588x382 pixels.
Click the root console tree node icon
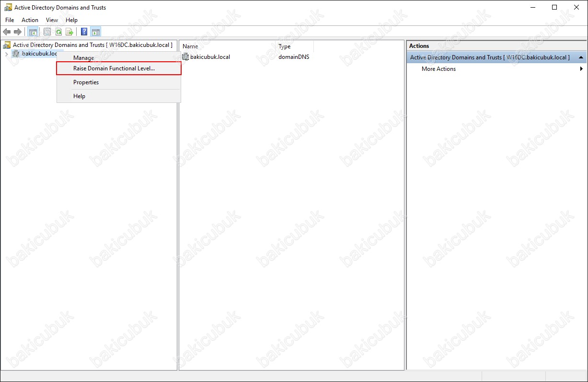[7, 45]
